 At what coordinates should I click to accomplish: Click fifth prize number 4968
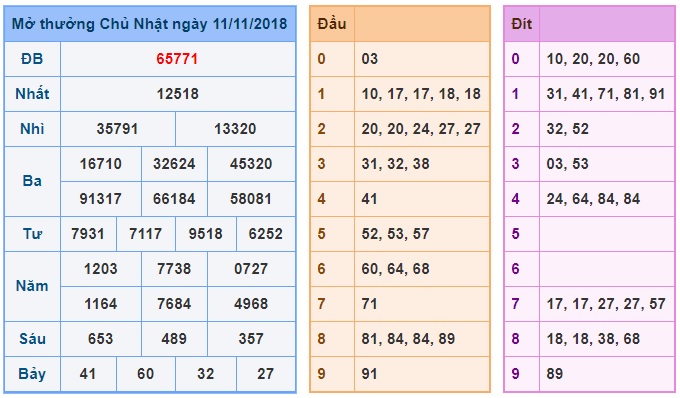(251, 304)
